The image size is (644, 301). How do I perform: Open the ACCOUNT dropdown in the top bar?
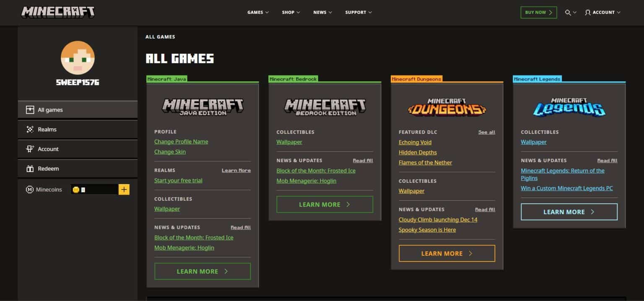[x=602, y=12]
